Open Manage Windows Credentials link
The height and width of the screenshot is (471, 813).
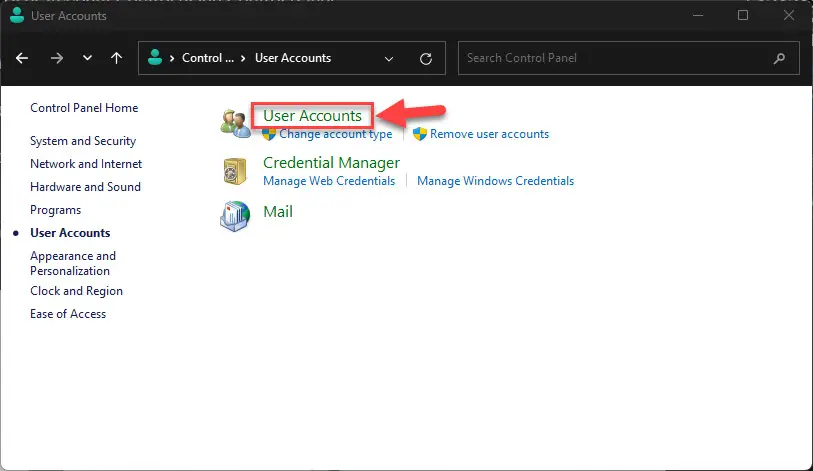point(495,181)
